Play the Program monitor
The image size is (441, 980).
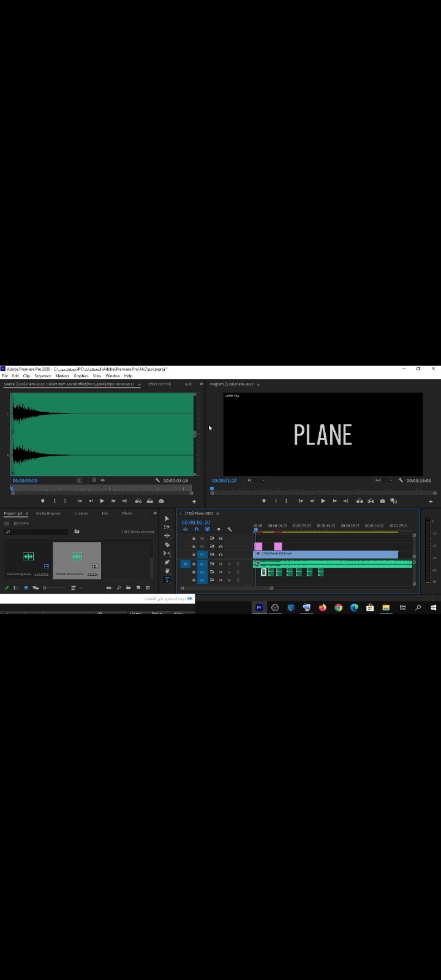[x=323, y=501]
